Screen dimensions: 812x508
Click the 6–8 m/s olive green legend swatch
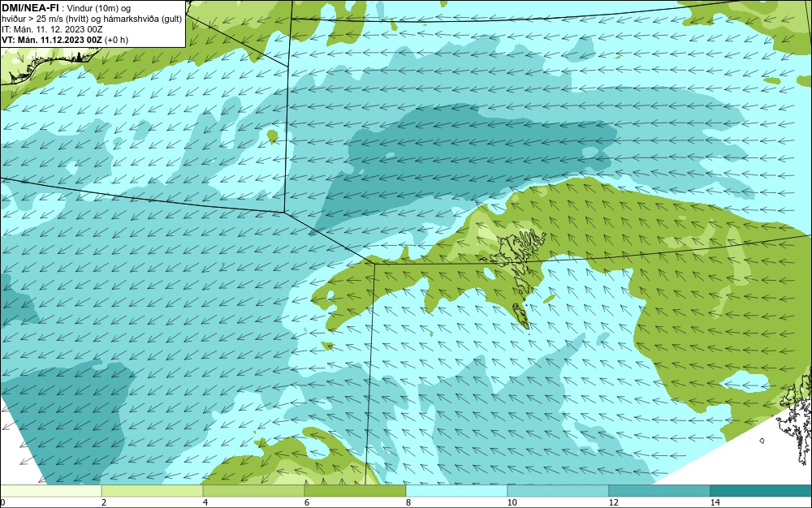356,491
